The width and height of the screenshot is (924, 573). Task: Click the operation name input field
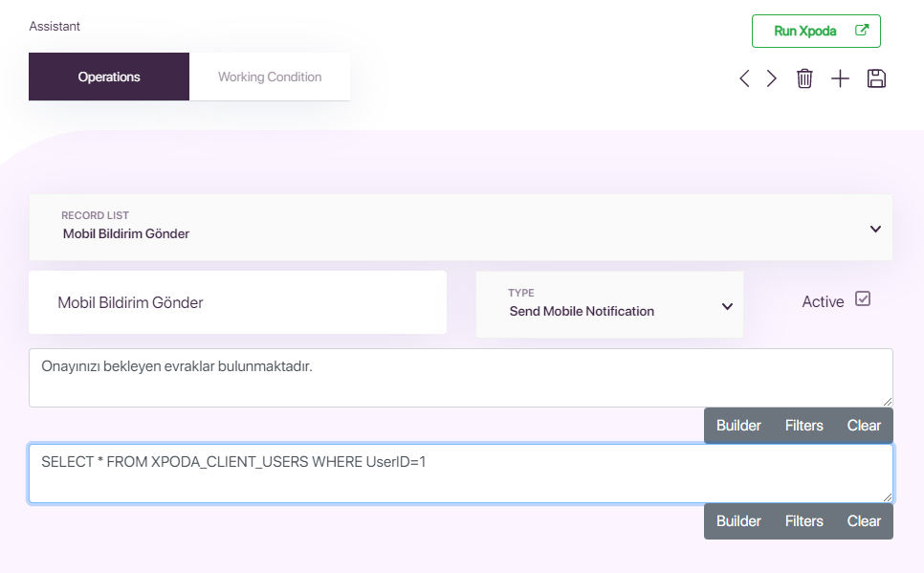[237, 302]
